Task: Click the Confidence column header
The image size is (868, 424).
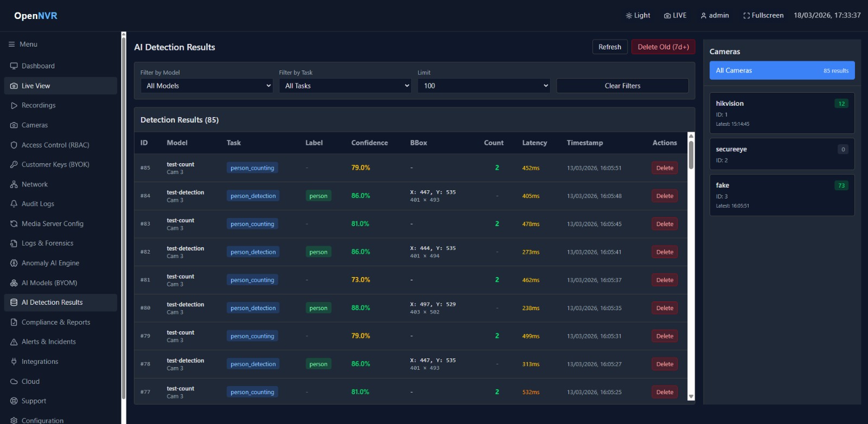Action: (369, 143)
